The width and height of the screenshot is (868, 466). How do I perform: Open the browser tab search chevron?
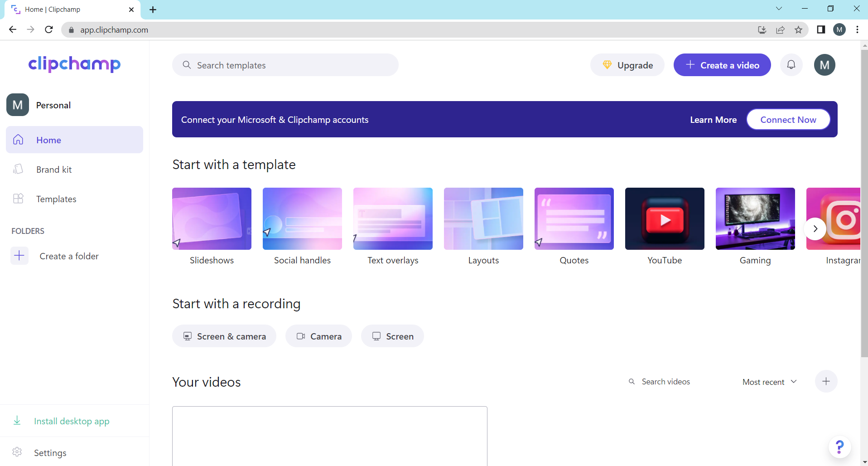tap(779, 8)
